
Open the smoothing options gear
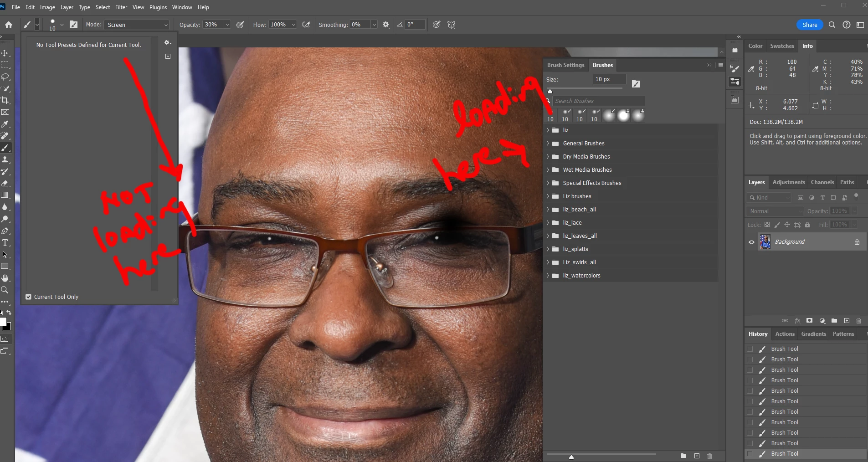[386, 25]
